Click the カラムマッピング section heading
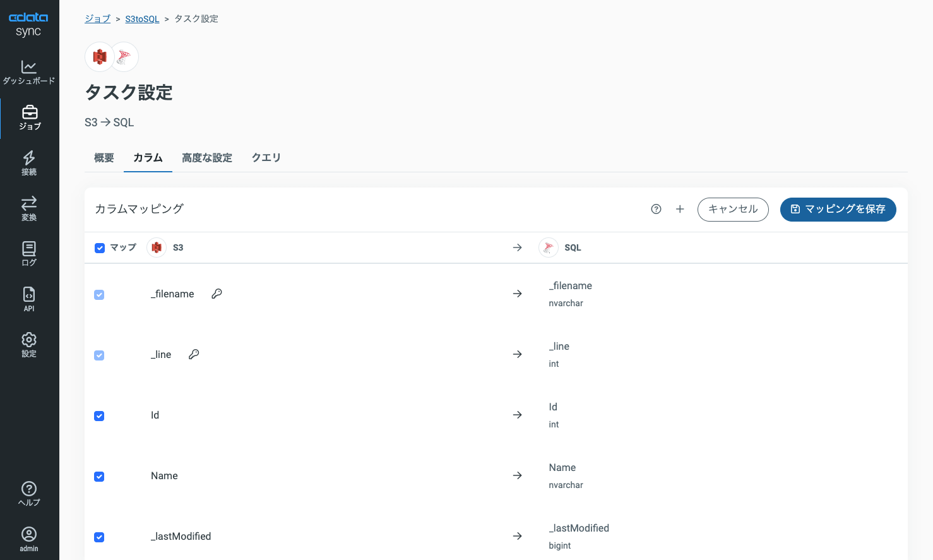Viewport: 933px width, 560px height. click(139, 209)
